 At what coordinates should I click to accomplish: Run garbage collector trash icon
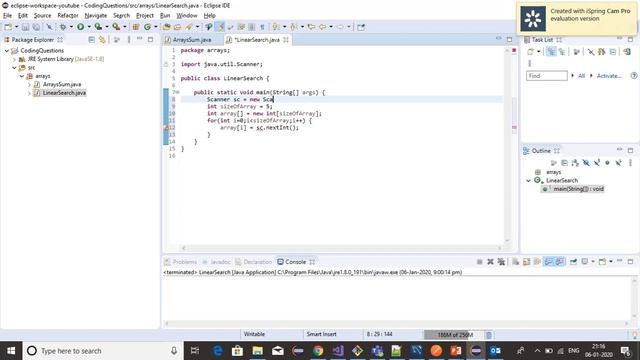click(x=489, y=335)
